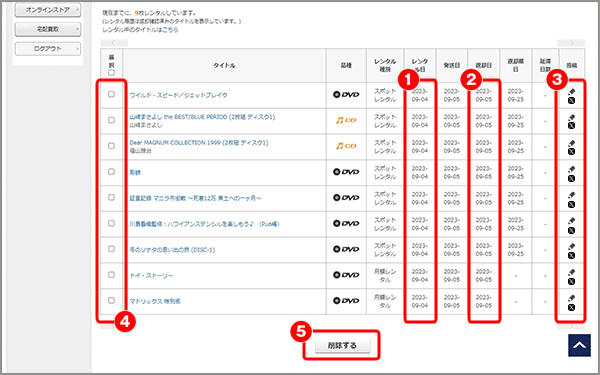This screenshot has width=600, height=375.
Task: Share Dear MAGNUM COLLECTION 1999 on X icon
Action: click(571, 152)
